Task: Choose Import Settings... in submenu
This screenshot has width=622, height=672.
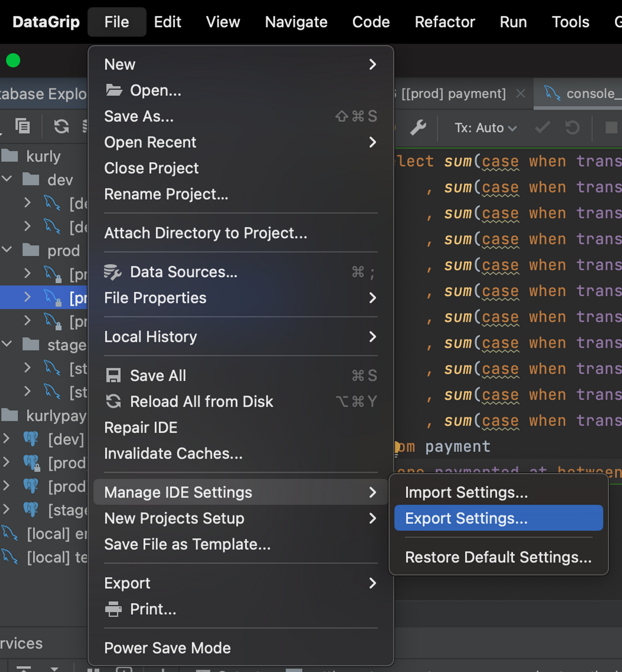Action: 499,492
